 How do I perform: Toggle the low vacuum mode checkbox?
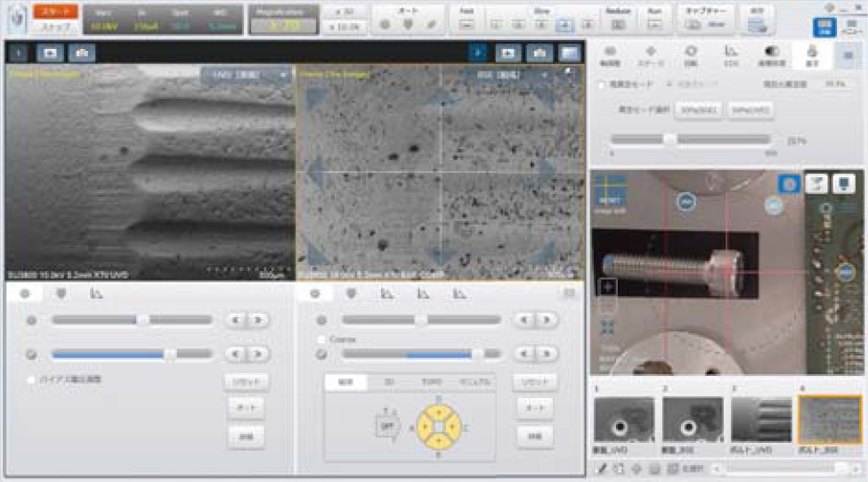click(603, 84)
